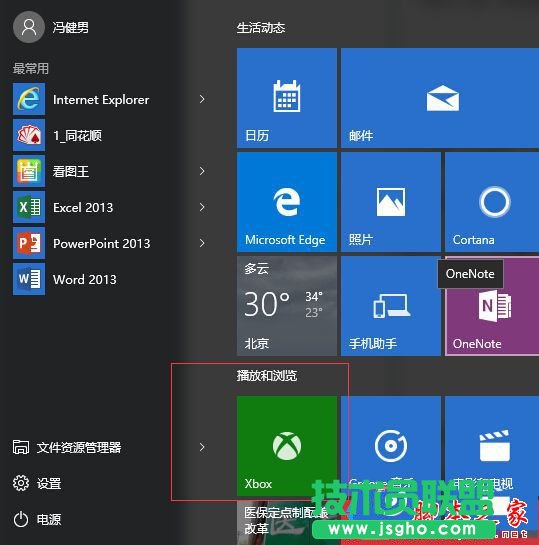Open the 北京 weather tile

(x=287, y=306)
